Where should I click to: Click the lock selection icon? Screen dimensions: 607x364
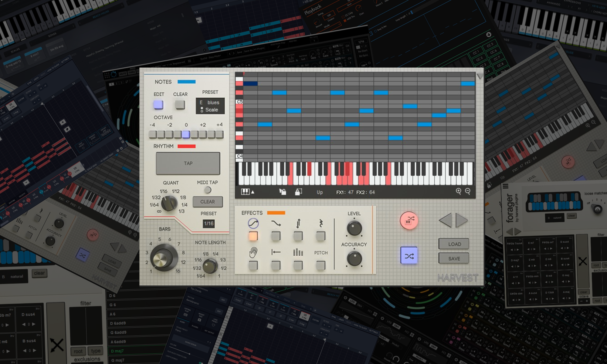coord(298,192)
